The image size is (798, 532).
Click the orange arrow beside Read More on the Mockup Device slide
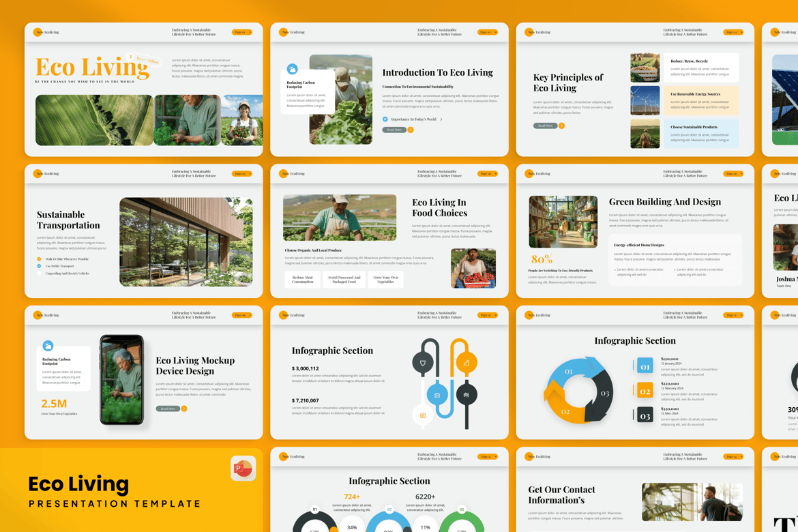(x=184, y=409)
